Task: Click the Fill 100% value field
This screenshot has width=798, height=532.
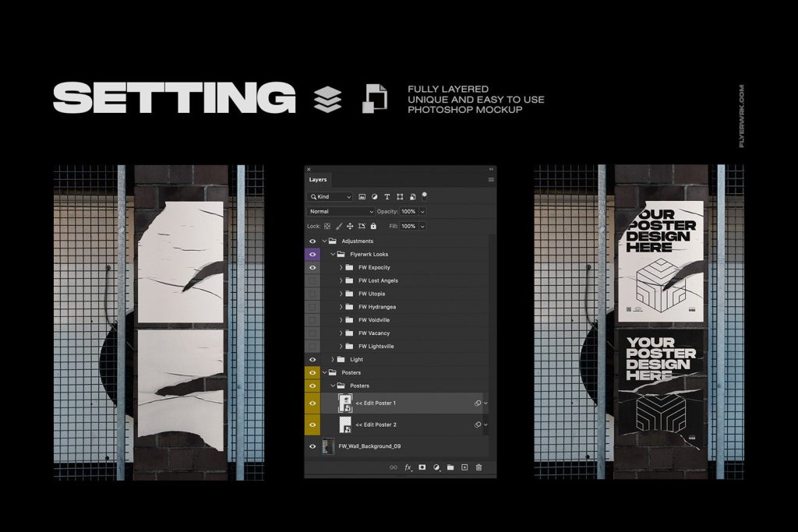Action: coord(408,227)
